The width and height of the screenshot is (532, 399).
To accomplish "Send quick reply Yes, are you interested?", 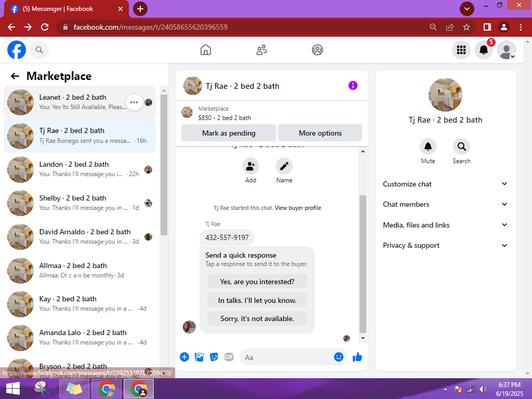I will point(257,282).
